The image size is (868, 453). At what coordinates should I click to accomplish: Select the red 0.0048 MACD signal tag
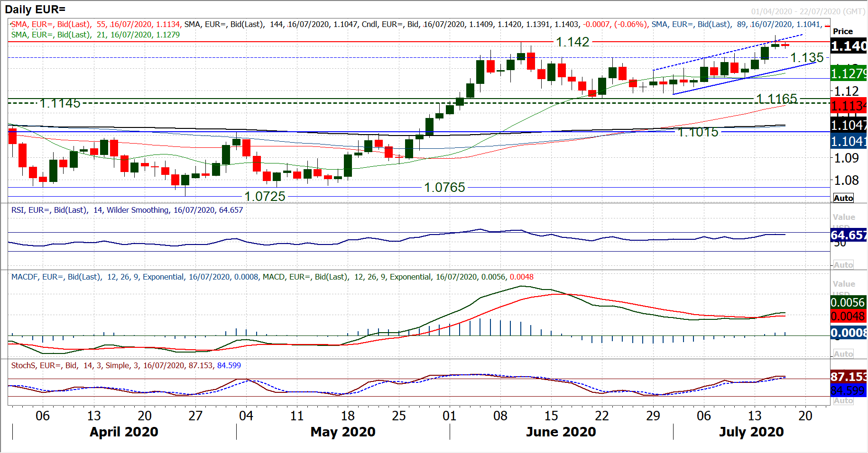pos(848,316)
